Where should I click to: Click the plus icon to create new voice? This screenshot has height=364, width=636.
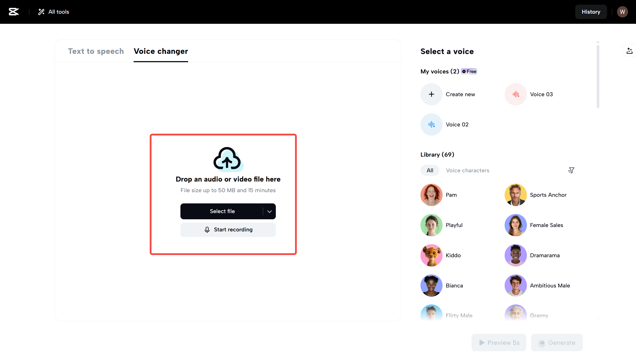coord(431,94)
